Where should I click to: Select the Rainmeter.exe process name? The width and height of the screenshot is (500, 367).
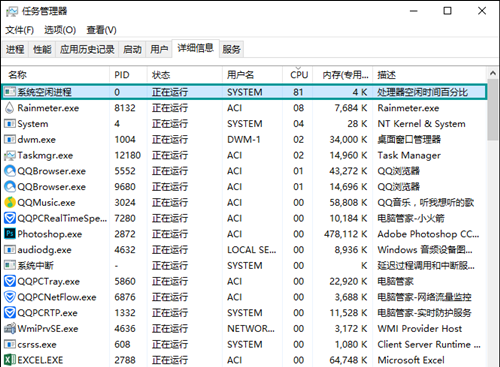(x=48, y=108)
